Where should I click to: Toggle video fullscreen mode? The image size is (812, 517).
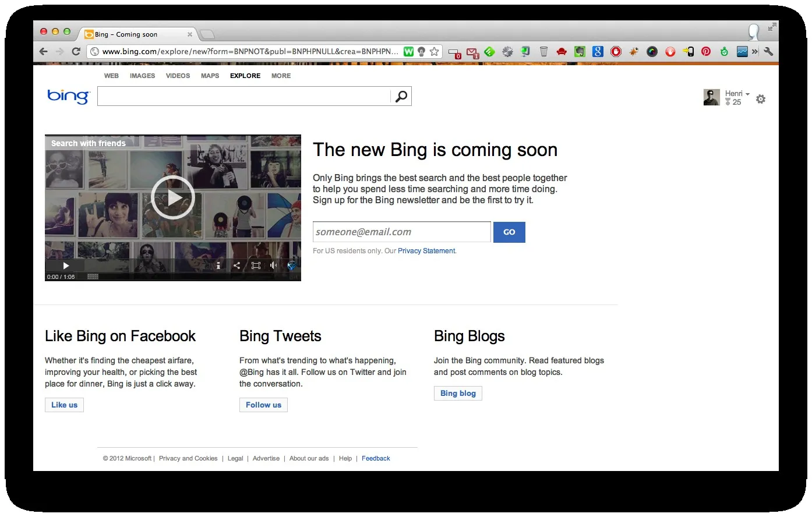[256, 265]
